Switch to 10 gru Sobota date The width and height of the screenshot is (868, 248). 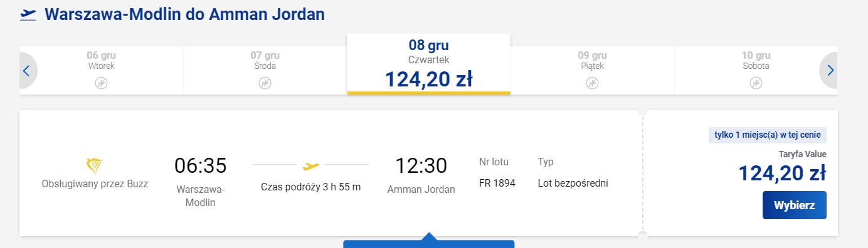[x=756, y=70]
